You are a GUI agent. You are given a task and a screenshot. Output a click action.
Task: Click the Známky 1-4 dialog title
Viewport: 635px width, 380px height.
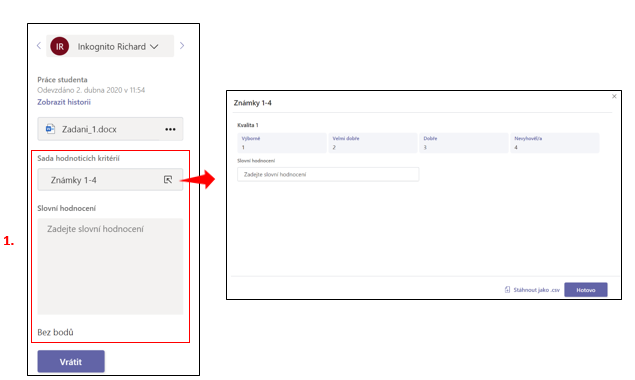tap(252, 103)
